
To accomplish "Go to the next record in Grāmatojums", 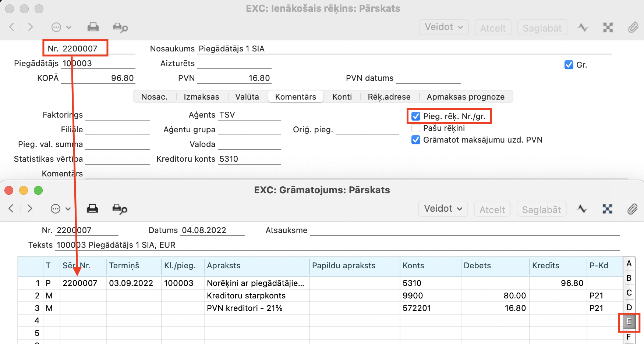I will 30,209.
